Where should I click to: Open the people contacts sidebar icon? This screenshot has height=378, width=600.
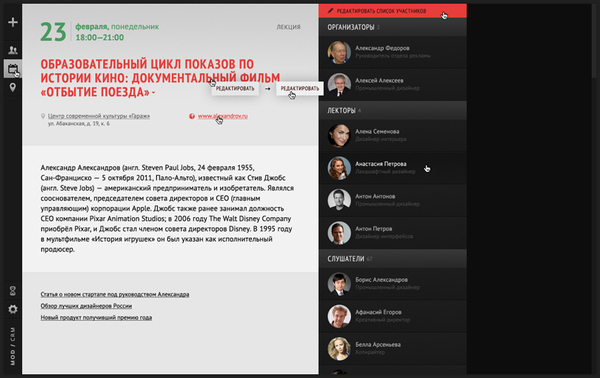pos(13,50)
